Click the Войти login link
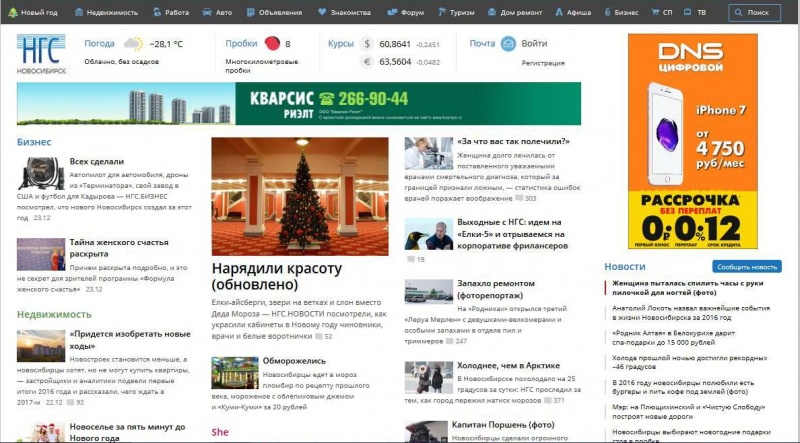Image resolution: width=800 pixels, height=443 pixels. pos(534,44)
